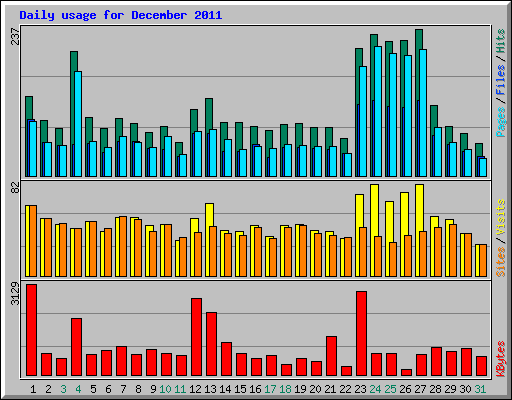Click day 24 on the x-axis
Image resolution: width=512 pixels, height=400 pixels.
click(x=375, y=389)
